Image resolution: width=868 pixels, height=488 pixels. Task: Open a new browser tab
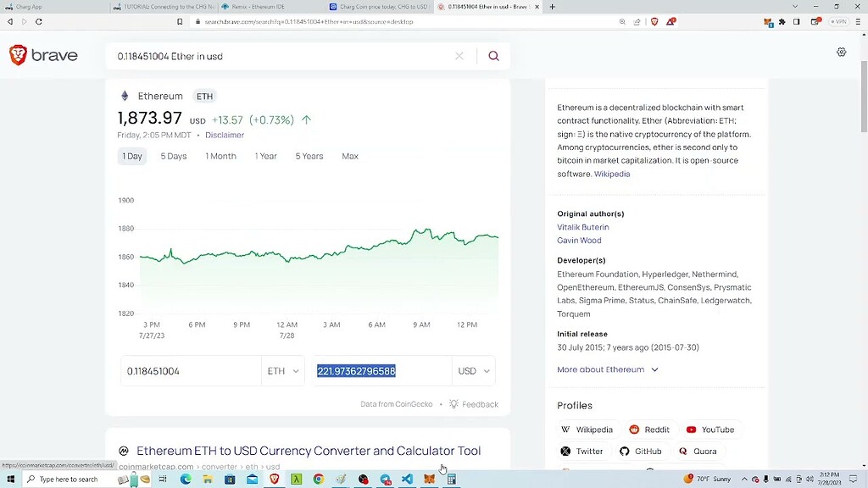[x=552, y=7]
